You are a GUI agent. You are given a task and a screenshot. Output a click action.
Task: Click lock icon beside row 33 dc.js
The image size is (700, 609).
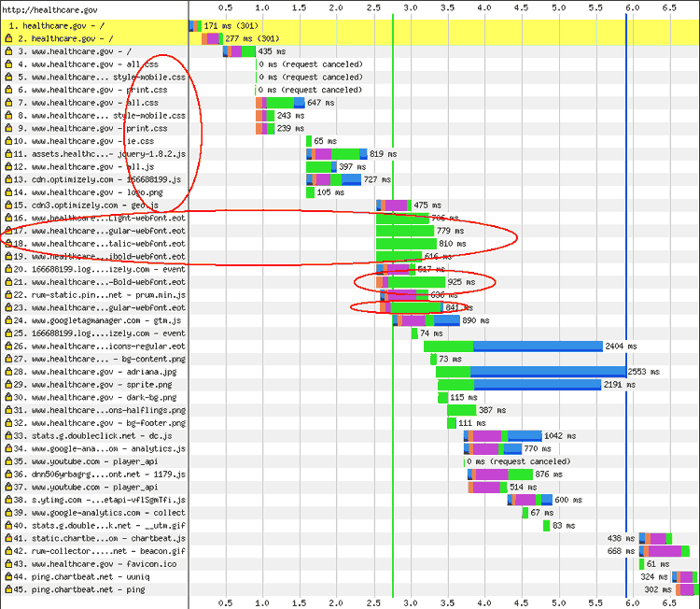(x=8, y=436)
